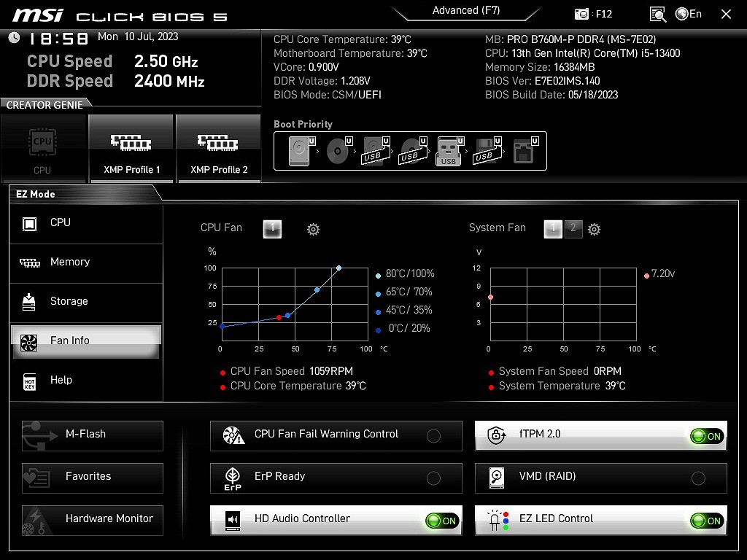Screen dimensions: 747x560
Task: Select the USB hard disk boot icon
Action: pyautogui.click(x=376, y=151)
